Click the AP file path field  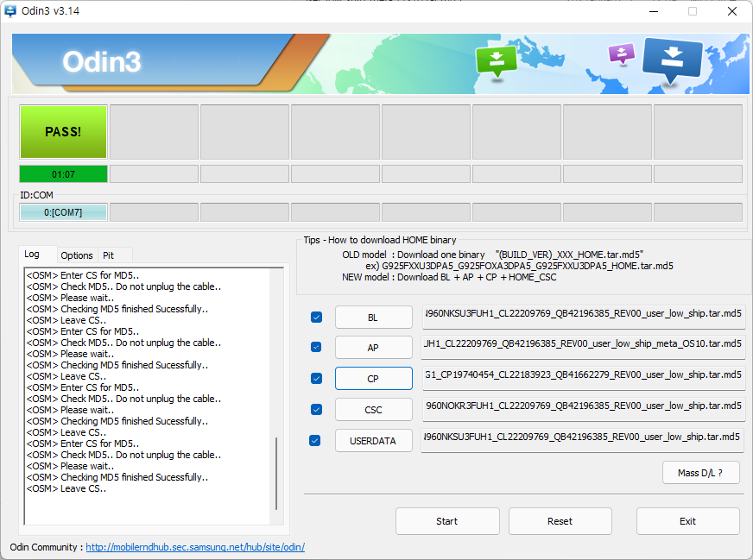point(583,347)
